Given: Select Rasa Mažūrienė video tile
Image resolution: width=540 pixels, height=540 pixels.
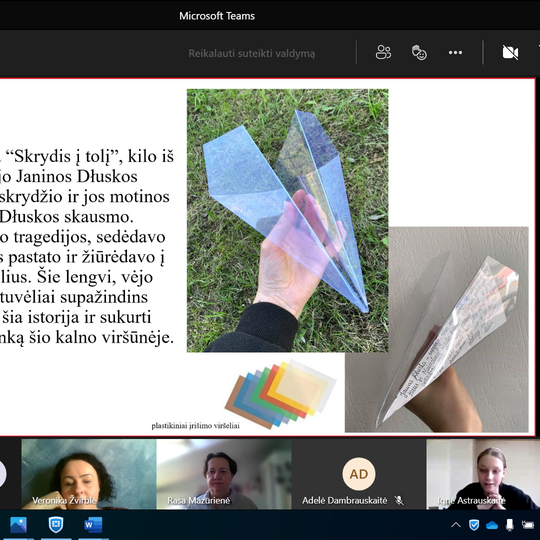Looking at the screenshot, I should click(224, 474).
